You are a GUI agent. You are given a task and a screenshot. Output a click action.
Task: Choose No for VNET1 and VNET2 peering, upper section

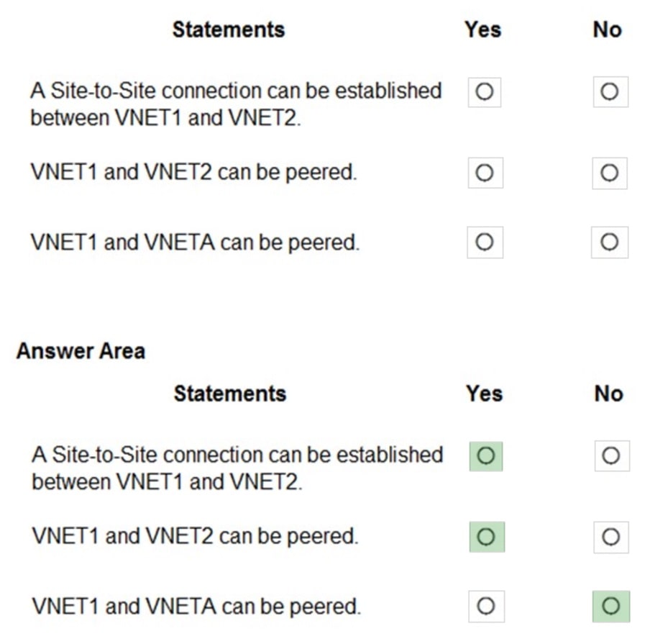click(x=610, y=173)
